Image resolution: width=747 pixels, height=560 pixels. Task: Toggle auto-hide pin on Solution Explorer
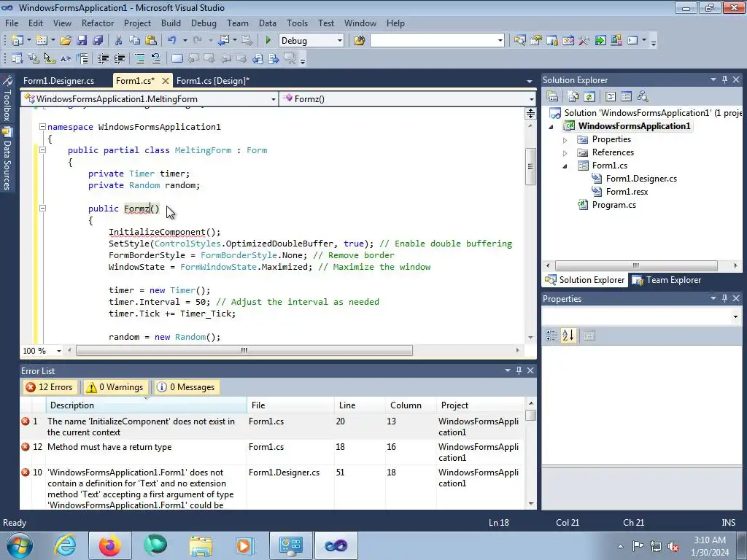click(724, 80)
